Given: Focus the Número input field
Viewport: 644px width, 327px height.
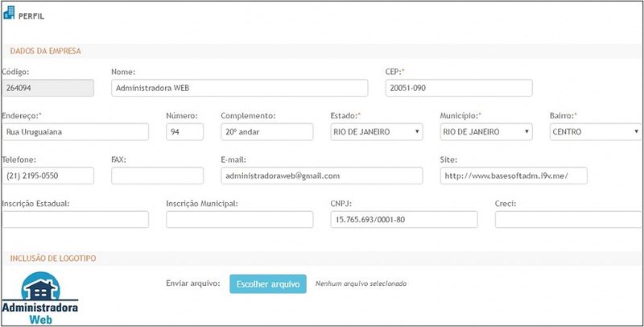Looking at the screenshot, I should click(x=184, y=131).
